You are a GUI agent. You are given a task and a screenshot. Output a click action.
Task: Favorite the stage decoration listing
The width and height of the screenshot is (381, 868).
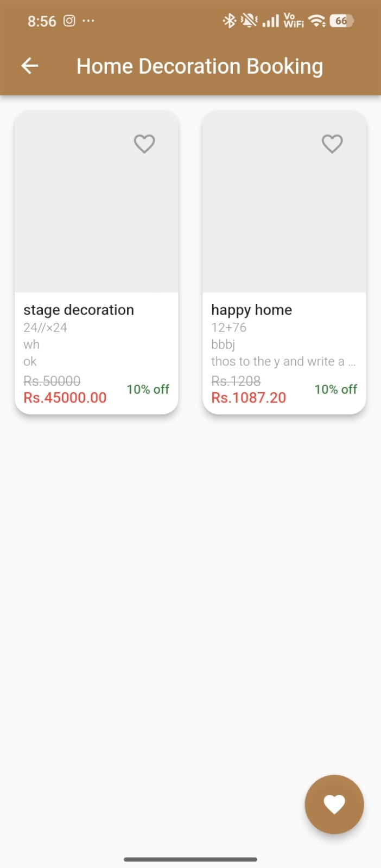pos(144,144)
